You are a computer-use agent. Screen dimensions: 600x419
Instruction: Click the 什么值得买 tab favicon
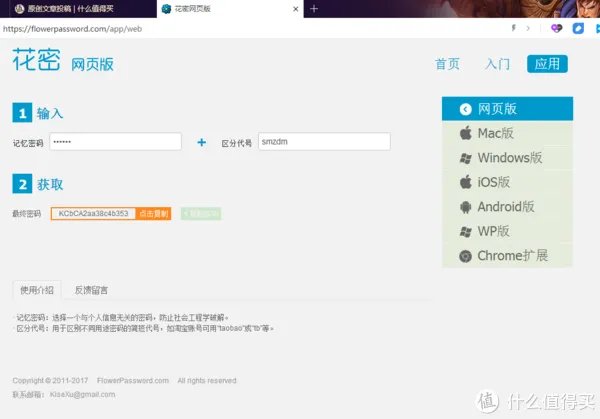click(19, 9)
